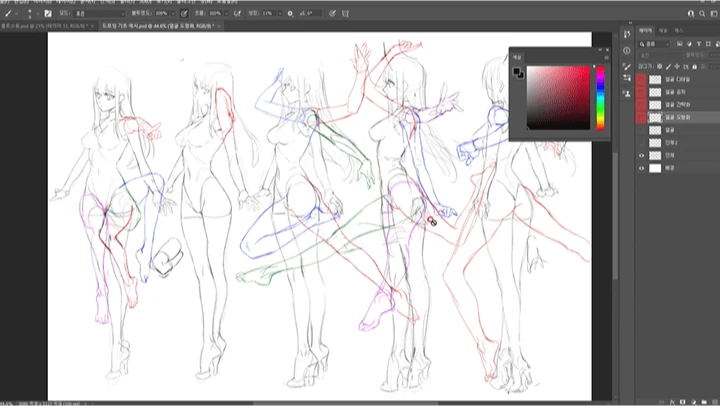Show the first red-tagged top layer visibility
Screen dimensions: 720x406
641,79
